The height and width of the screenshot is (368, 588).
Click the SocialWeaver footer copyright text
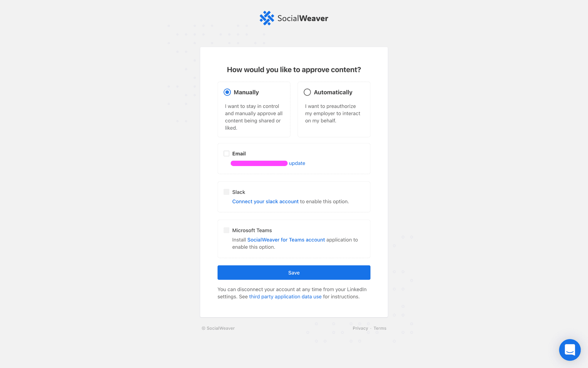click(x=218, y=328)
